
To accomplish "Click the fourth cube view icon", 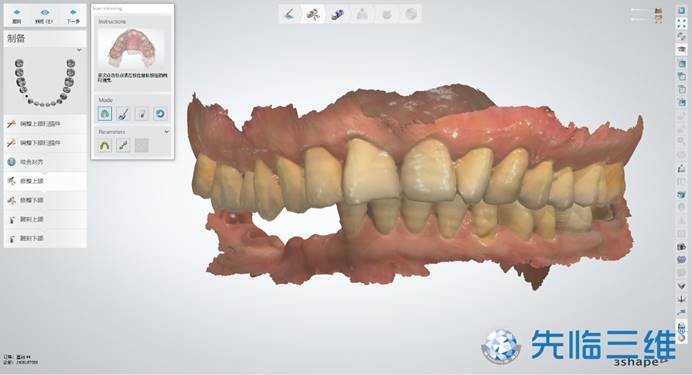I will 682,103.
